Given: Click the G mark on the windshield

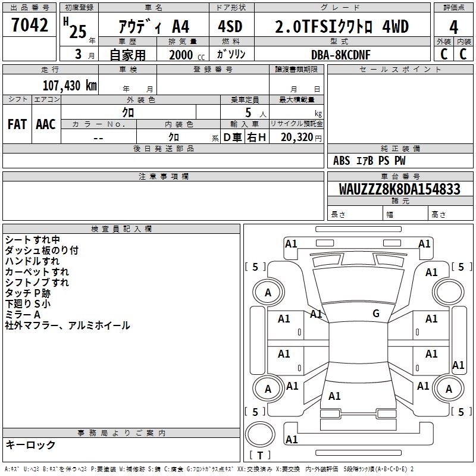Looking at the screenshot, I should [375, 314].
